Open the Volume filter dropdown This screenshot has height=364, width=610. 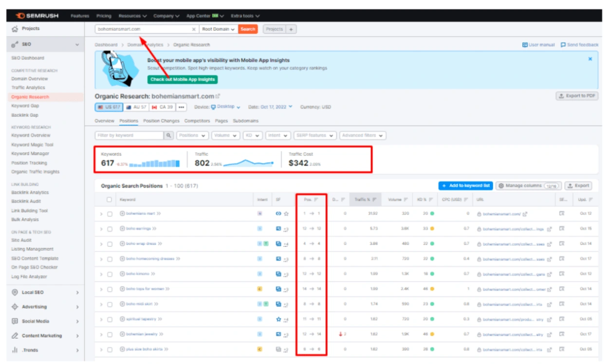click(x=226, y=135)
